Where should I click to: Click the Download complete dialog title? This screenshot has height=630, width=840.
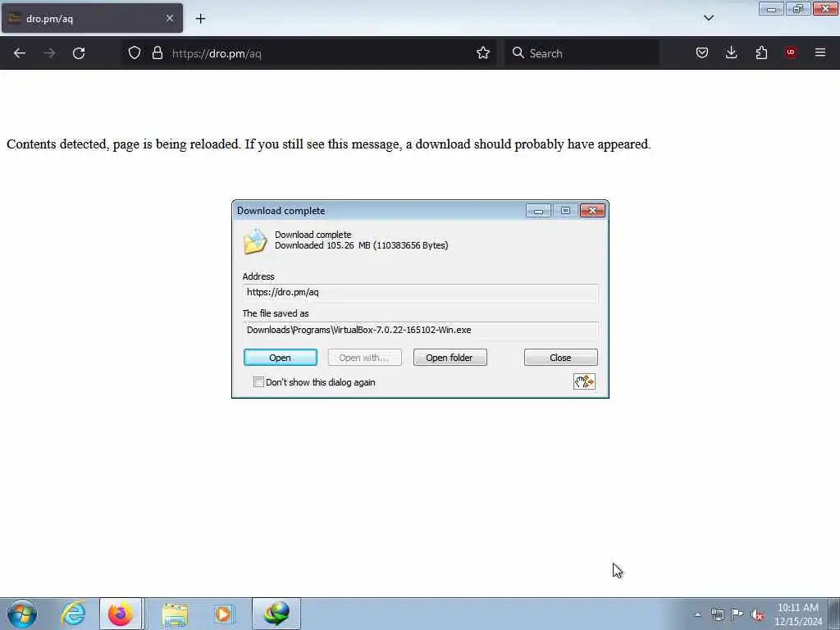pyautogui.click(x=281, y=211)
